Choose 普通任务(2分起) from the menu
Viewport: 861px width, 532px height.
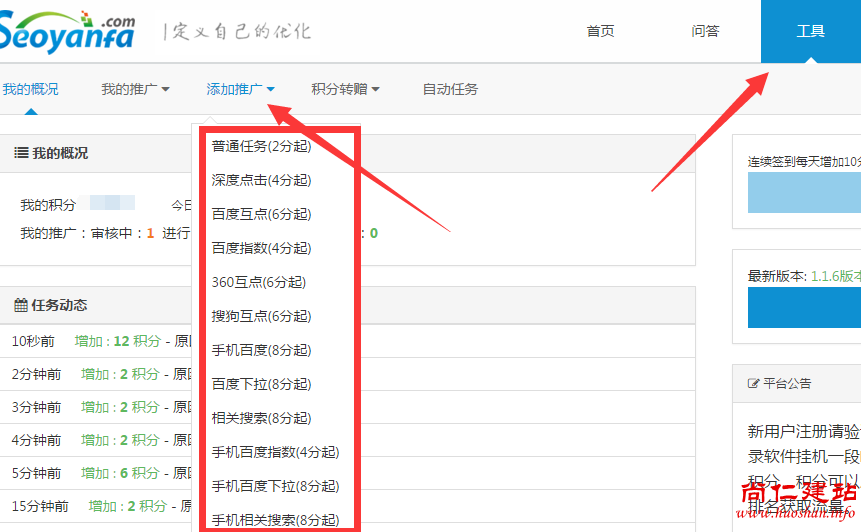click(x=261, y=147)
